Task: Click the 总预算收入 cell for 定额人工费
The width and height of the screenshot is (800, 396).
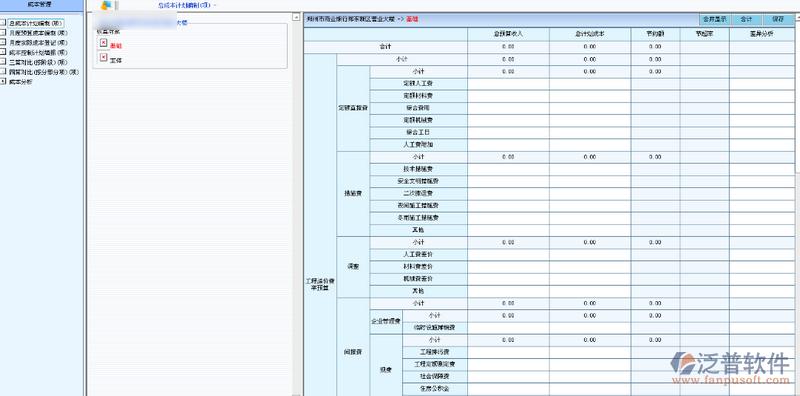Action: (508, 83)
